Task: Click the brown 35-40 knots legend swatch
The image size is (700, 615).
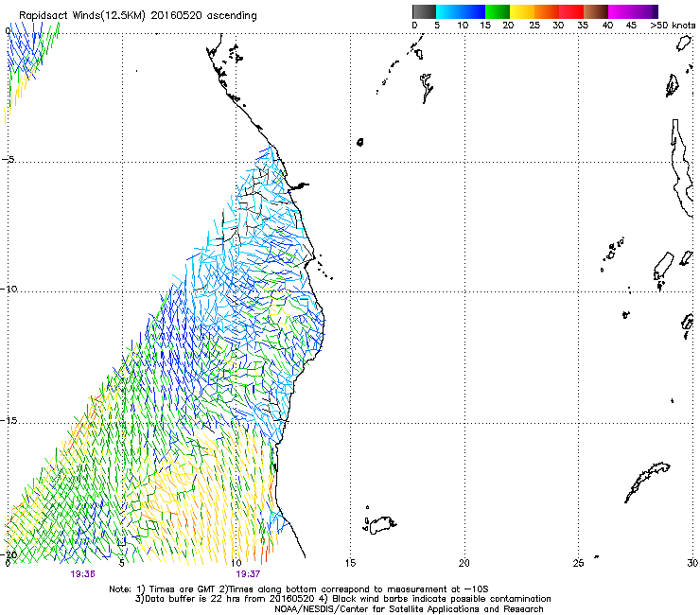Action: coord(596,11)
